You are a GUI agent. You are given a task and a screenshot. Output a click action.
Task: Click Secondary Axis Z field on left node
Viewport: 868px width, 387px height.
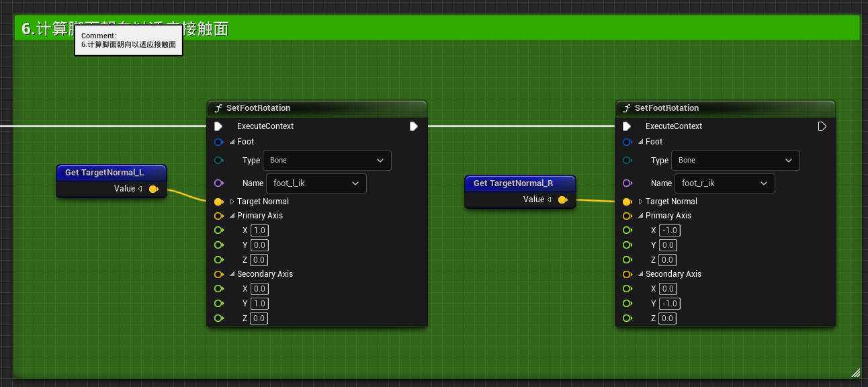click(259, 318)
